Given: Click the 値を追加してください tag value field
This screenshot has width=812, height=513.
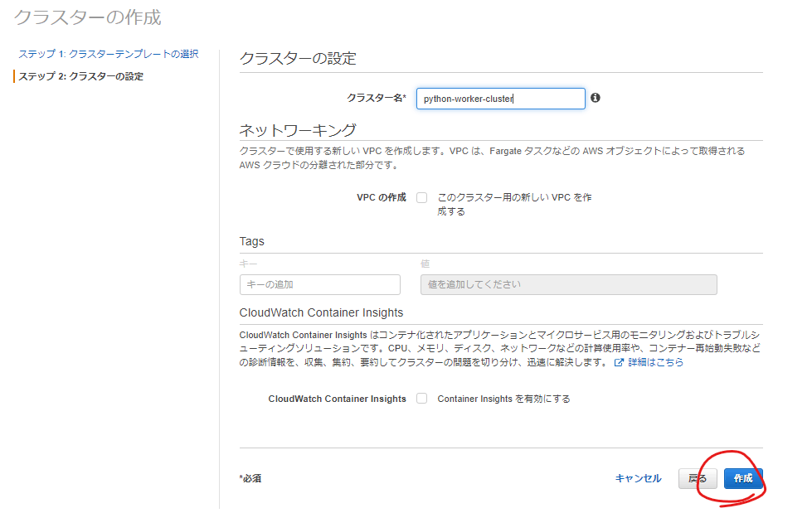Looking at the screenshot, I should (x=568, y=284).
